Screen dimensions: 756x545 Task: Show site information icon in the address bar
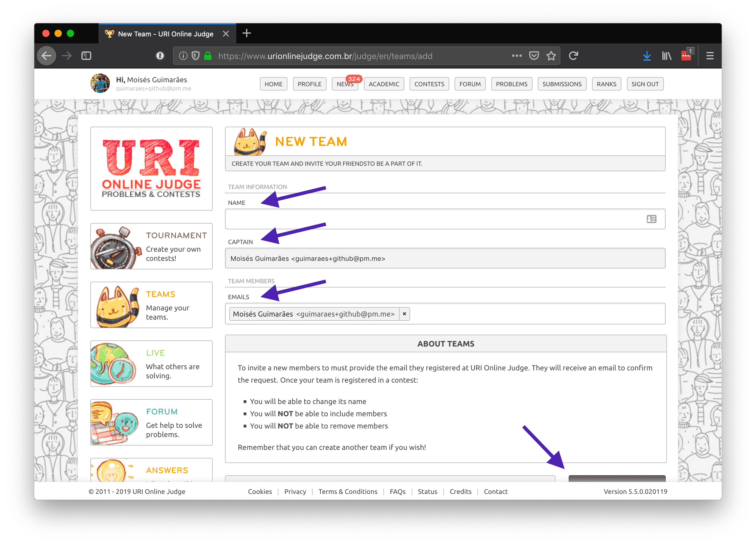183,56
